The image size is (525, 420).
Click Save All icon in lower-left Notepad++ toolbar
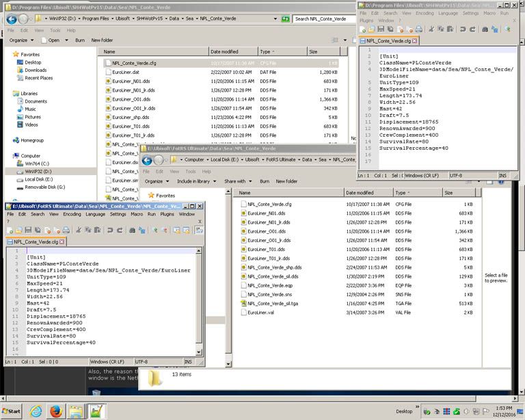[x=38, y=230]
